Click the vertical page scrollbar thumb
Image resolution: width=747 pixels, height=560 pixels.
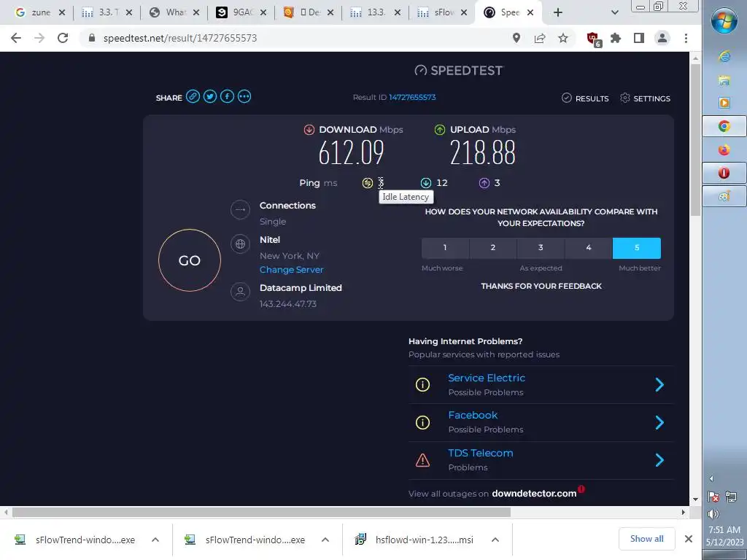pos(695,139)
